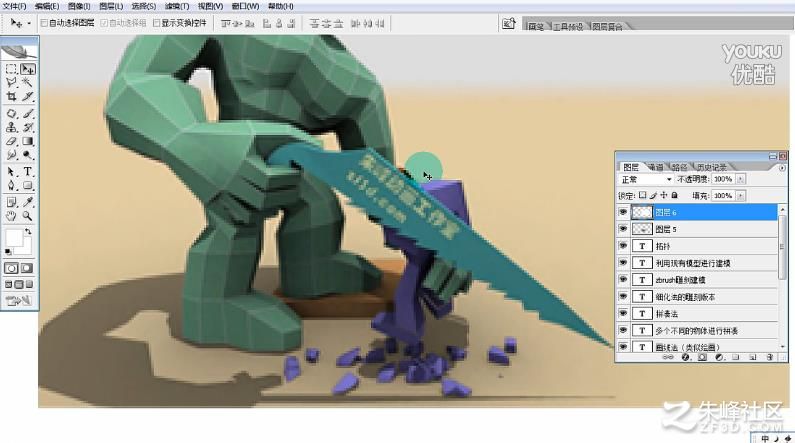Image resolution: width=795 pixels, height=443 pixels.
Task: Select the Shape tool
Action: 28,186
